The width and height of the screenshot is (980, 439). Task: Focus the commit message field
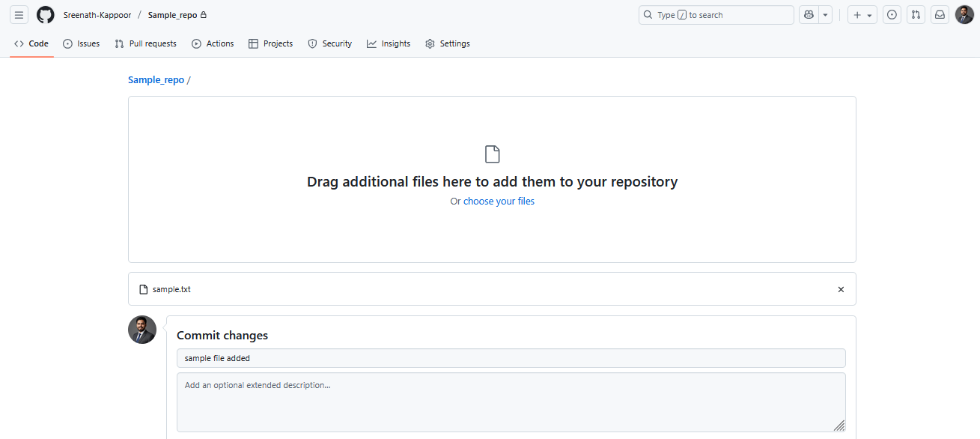coord(511,358)
